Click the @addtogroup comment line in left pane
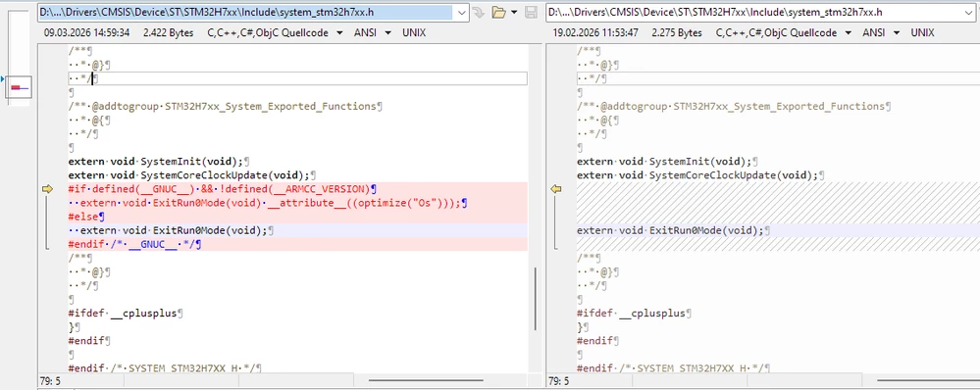The image size is (980, 390). point(225,107)
